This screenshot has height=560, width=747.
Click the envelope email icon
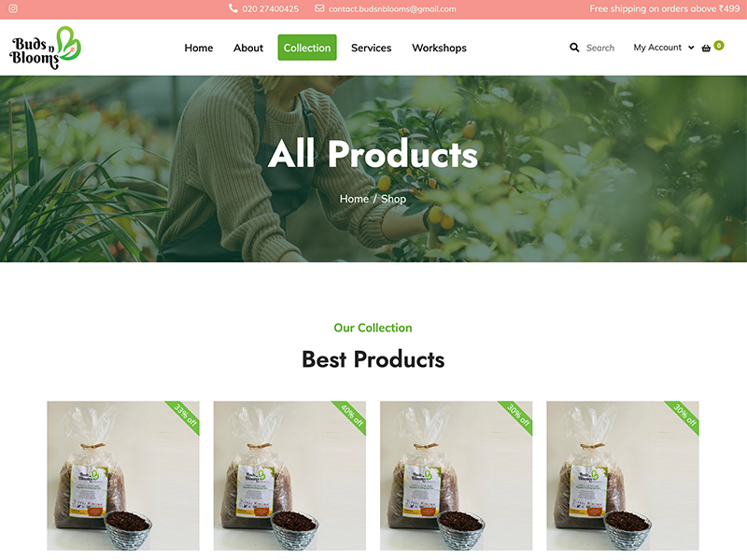pos(319,8)
